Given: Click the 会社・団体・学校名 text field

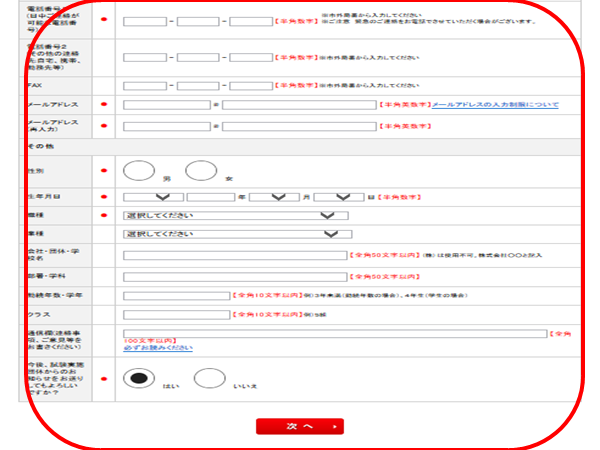Looking at the screenshot, I should (235, 255).
